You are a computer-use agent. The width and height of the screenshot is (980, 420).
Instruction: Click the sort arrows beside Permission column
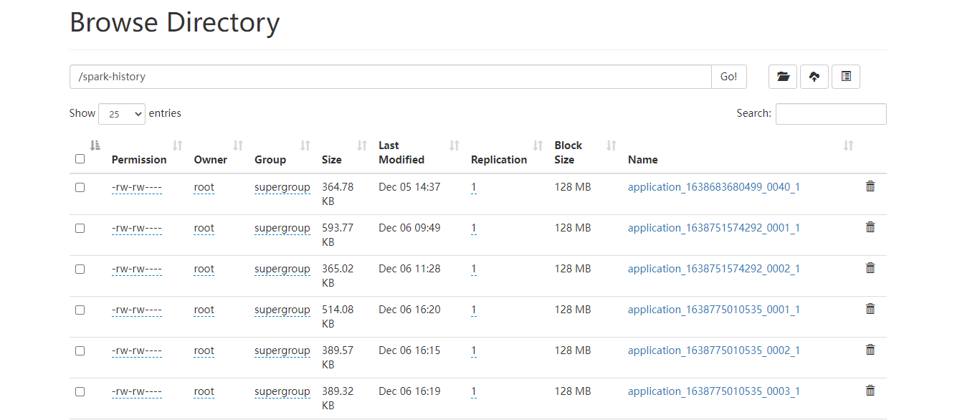pyautogui.click(x=178, y=145)
